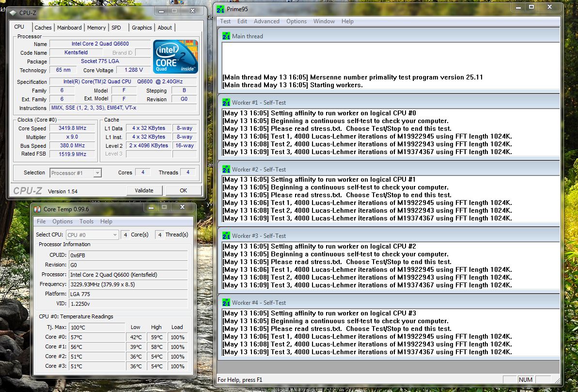Click the Prime95 window resize grip
The image size is (578, 392).
click(557, 380)
